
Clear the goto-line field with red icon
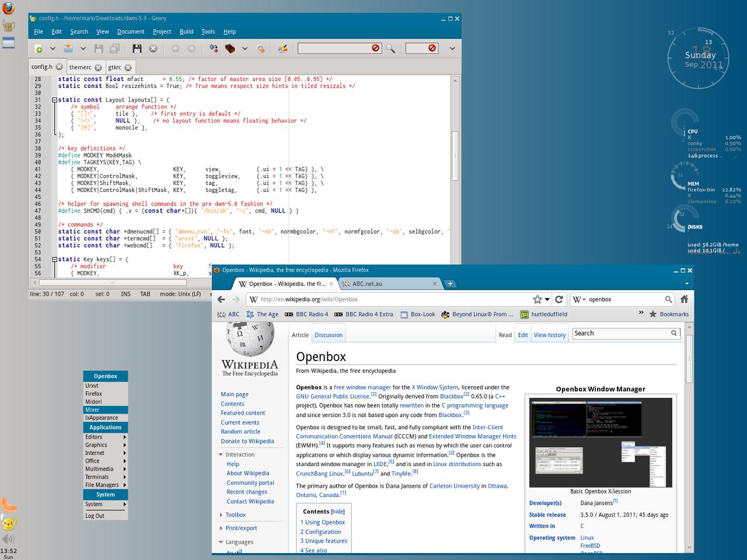432,48
